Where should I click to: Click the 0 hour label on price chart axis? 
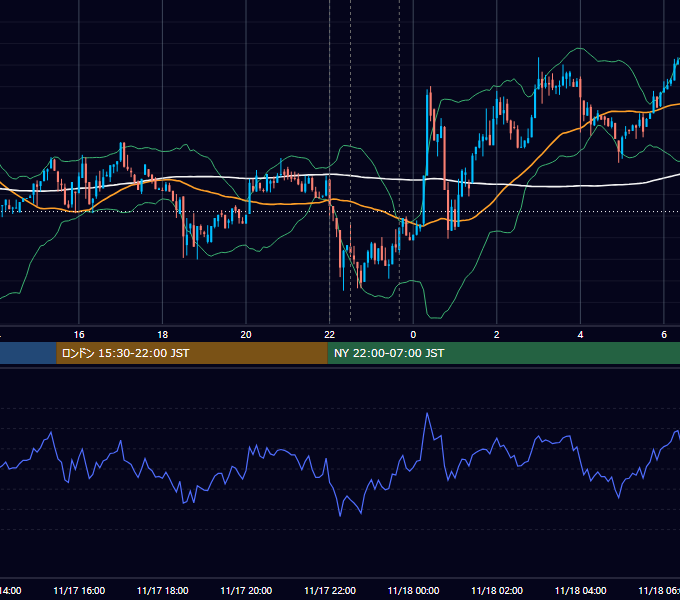[x=413, y=335]
